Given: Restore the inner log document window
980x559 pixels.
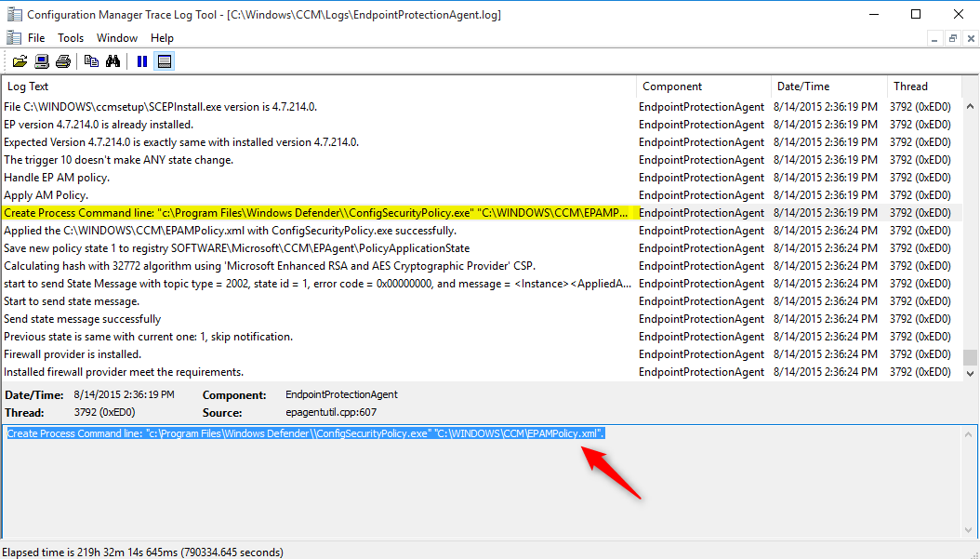Looking at the screenshot, I should pos(952,38).
